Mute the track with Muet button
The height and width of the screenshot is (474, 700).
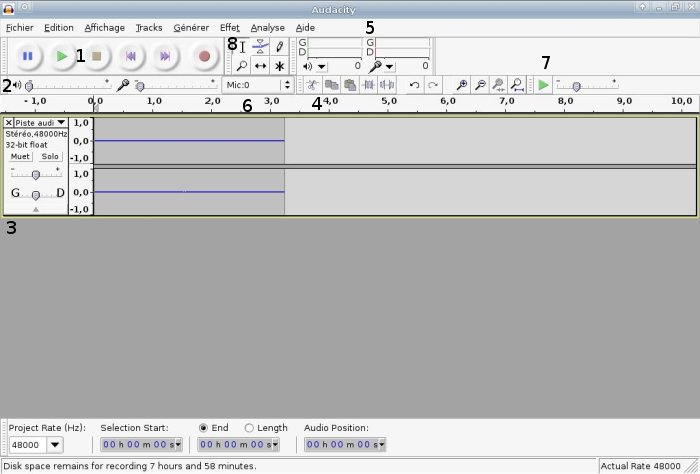click(x=20, y=157)
